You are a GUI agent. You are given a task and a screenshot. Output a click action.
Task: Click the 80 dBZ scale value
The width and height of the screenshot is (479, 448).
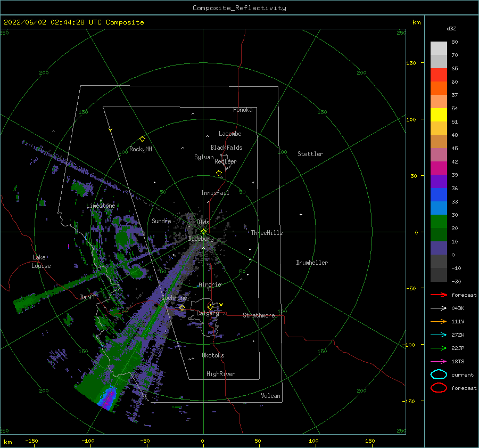455,42
